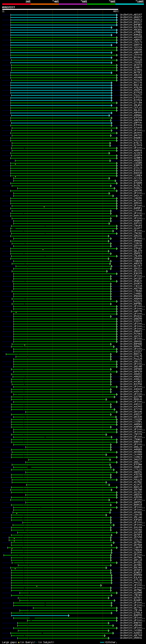The height and width of the screenshot is (644, 146).
Task: Select the UniRef100_A5DVW3 subject label
Action: coord(131,625)
